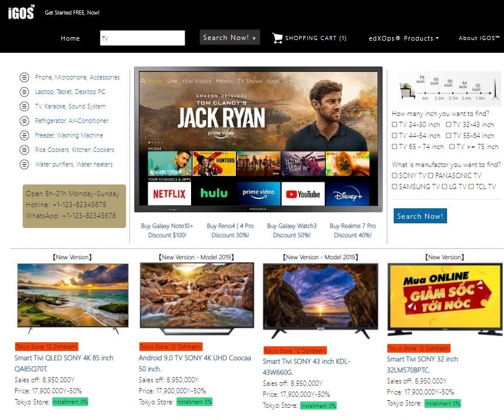Open the Android 9.0 TV SONY Coocaa thumbnail

197,299
